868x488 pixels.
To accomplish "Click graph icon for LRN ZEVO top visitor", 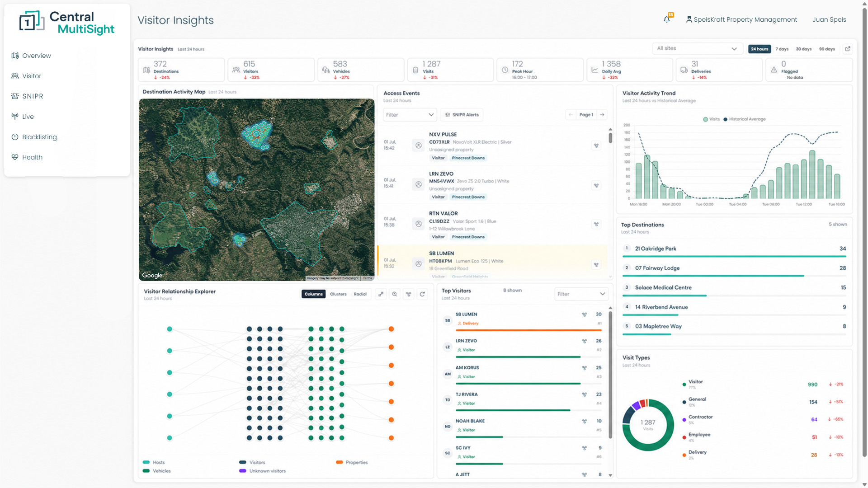I will click(x=584, y=341).
